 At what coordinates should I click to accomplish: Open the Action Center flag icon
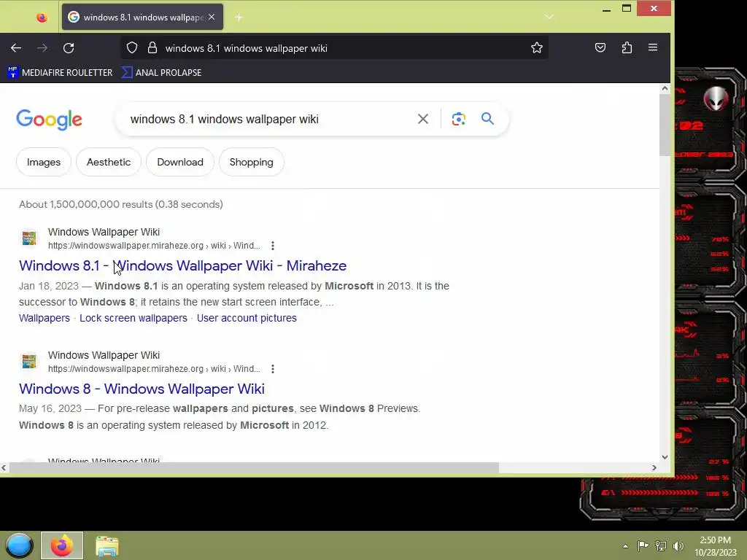coord(643,545)
